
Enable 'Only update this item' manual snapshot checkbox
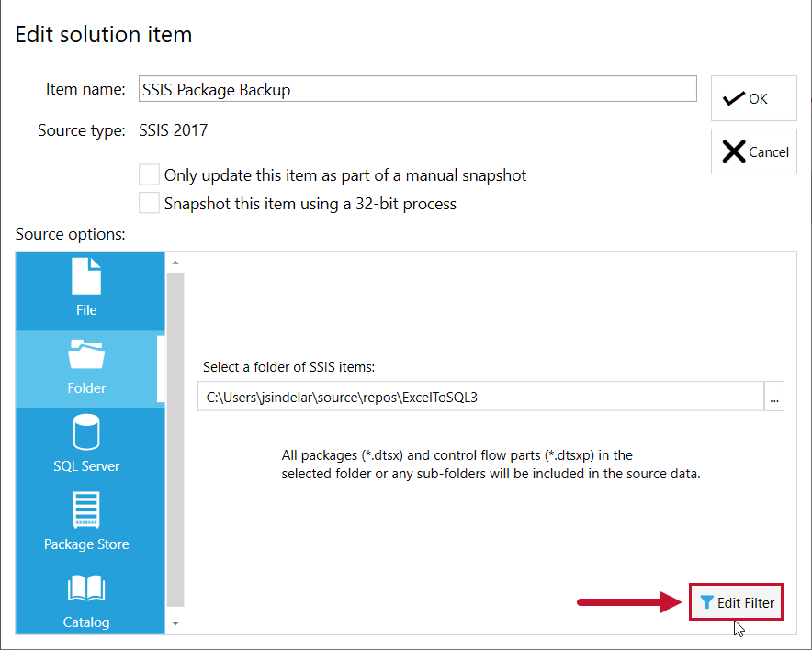pos(149,175)
